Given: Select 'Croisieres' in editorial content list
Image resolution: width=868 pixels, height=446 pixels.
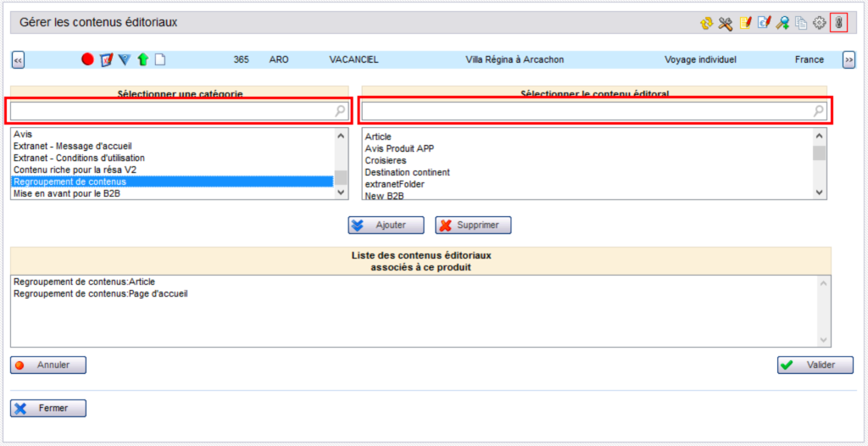Looking at the screenshot, I should (385, 160).
